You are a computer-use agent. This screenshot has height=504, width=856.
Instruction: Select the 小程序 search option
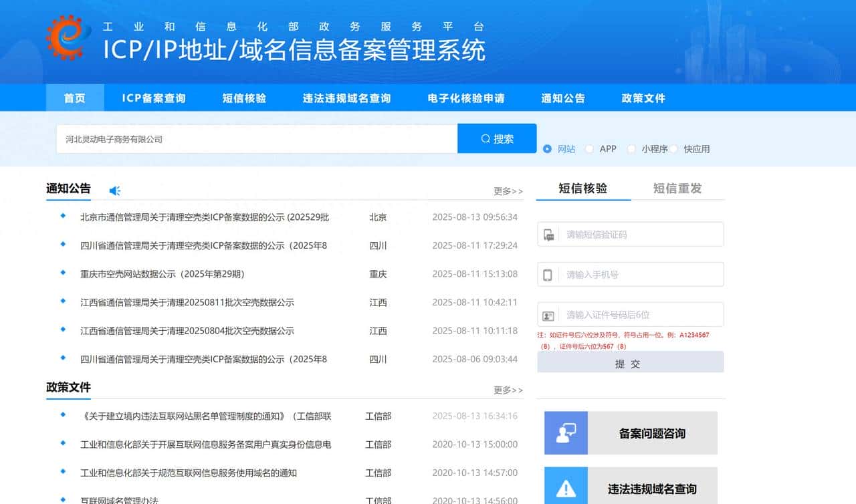(631, 149)
